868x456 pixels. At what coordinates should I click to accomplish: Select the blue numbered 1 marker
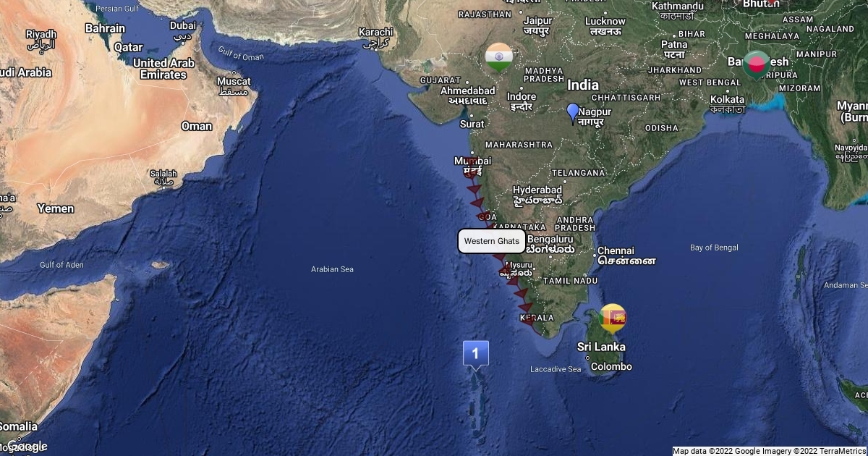[x=476, y=355]
